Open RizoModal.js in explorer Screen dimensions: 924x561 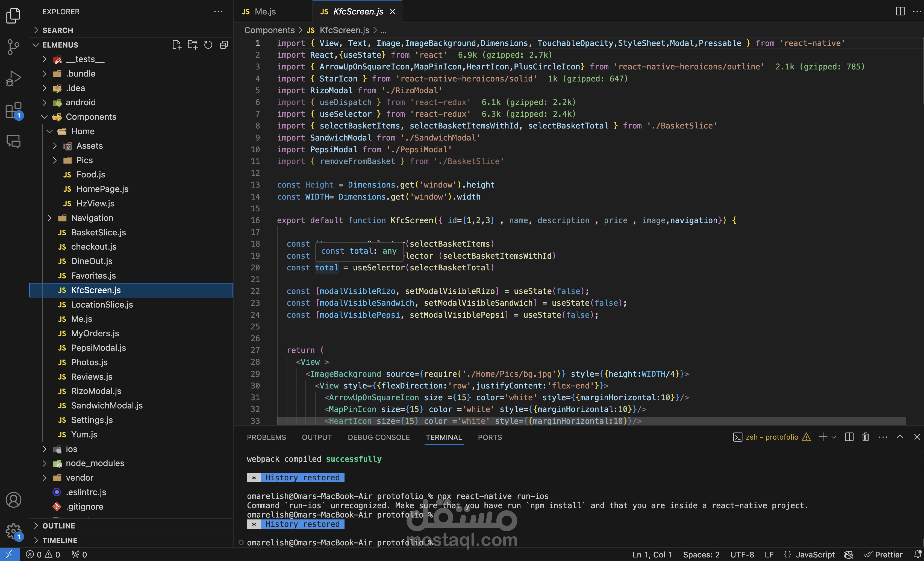coord(131,391)
